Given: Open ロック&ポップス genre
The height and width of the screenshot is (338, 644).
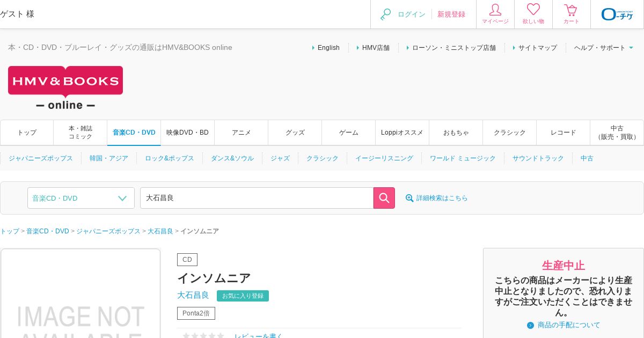Looking at the screenshot, I should (170, 158).
